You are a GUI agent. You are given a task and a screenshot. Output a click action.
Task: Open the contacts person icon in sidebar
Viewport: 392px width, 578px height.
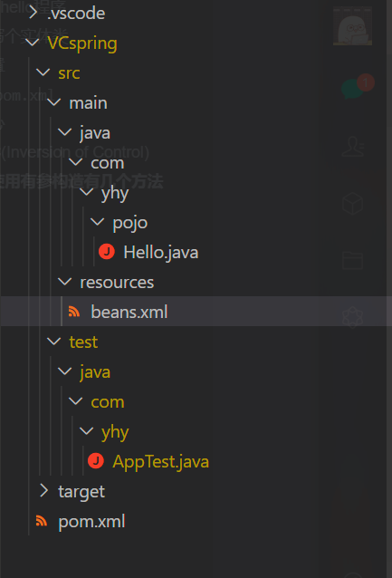click(x=352, y=147)
